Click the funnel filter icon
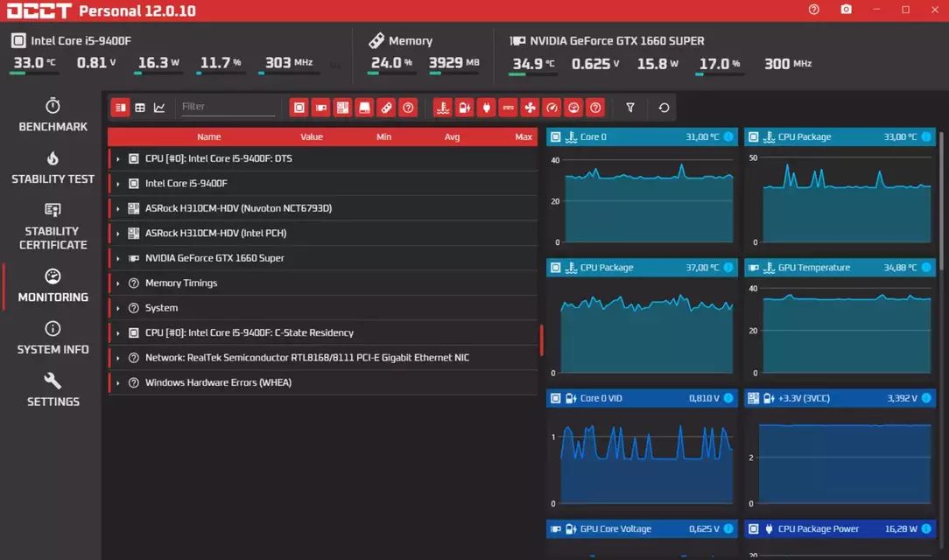This screenshot has height=560, width=949. [630, 108]
